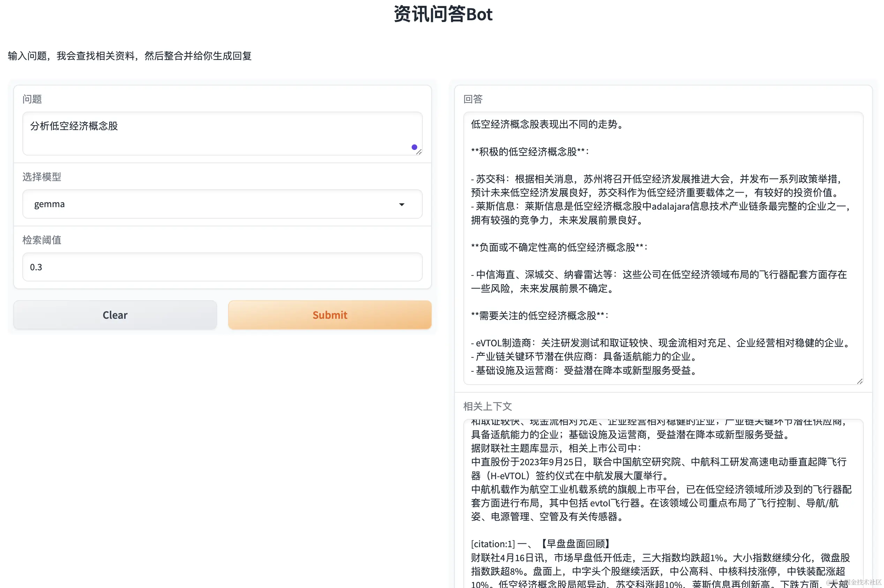The height and width of the screenshot is (588, 884).
Task: Click the 相关上下文 label
Action: tap(487, 406)
